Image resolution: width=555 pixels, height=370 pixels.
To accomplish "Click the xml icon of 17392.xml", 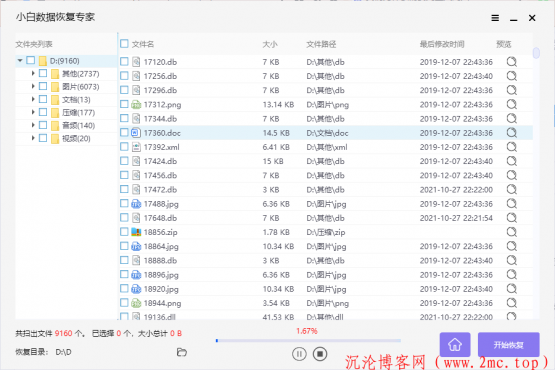I will pyautogui.click(x=136, y=147).
